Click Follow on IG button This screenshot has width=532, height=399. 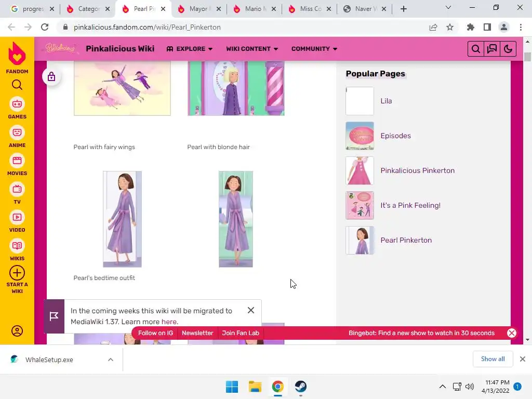tap(155, 333)
